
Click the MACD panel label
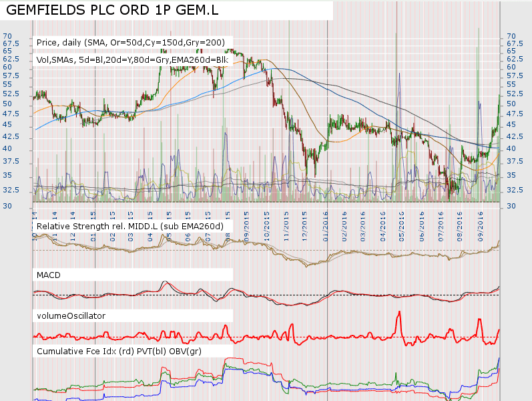click(x=49, y=275)
